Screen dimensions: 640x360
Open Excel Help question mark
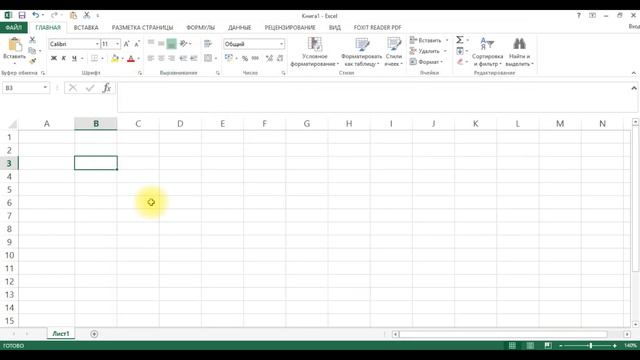[579, 16]
